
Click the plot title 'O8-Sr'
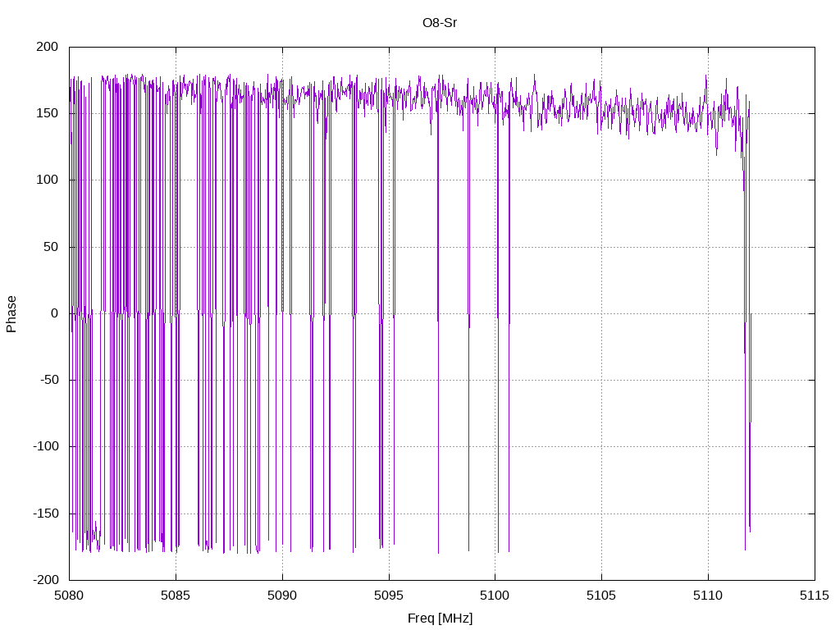[x=440, y=23]
